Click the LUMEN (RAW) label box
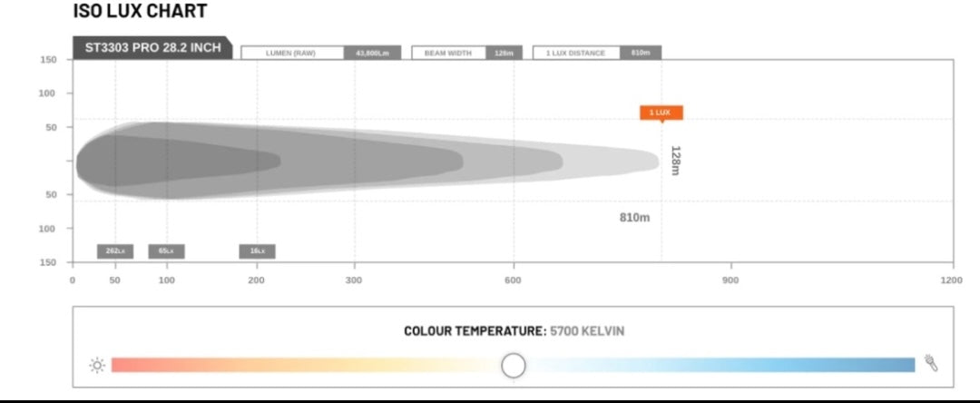Viewport: 980px width, 403px height. click(291, 53)
